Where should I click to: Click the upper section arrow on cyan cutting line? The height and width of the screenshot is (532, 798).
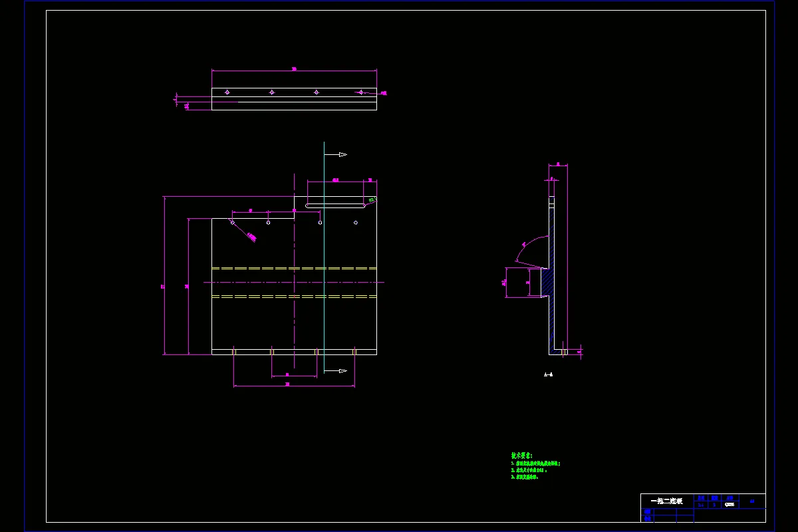click(x=336, y=154)
